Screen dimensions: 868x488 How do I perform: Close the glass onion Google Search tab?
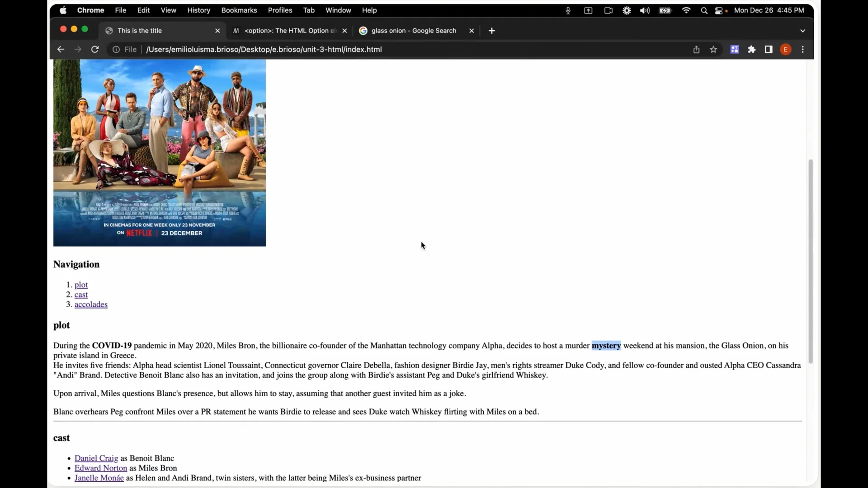[472, 31]
